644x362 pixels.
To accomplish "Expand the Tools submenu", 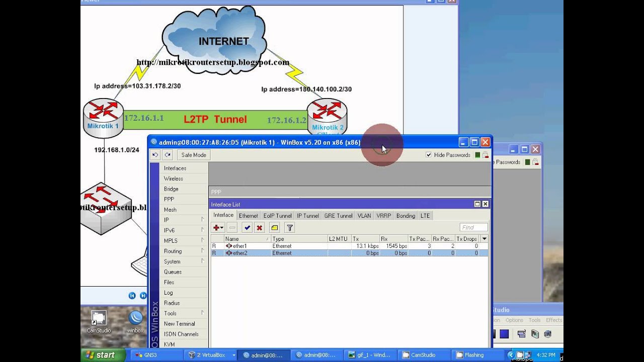I will tap(203, 313).
